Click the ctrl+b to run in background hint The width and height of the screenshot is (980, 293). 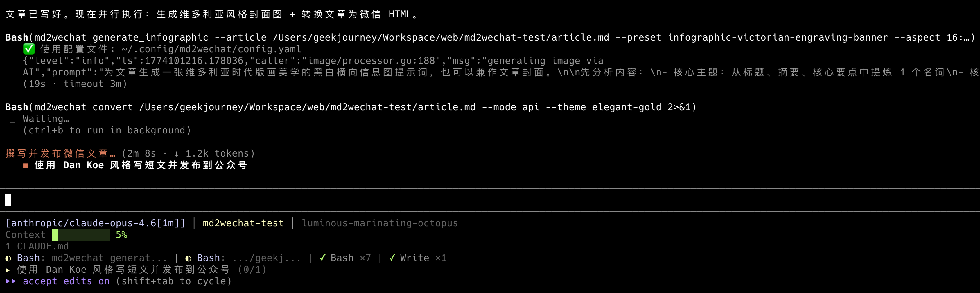pyautogui.click(x=107, y=130)
